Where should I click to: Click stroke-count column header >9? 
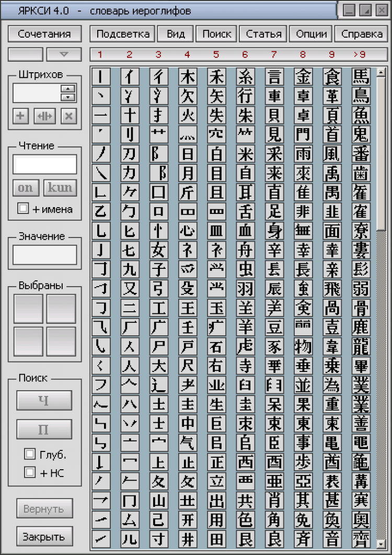pos(360,54)
